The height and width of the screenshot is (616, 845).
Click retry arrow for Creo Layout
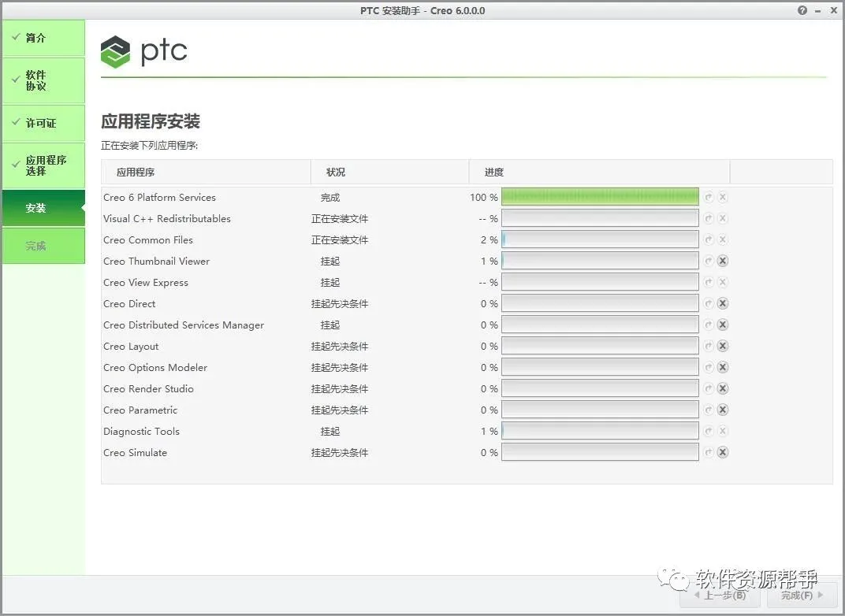709,347
